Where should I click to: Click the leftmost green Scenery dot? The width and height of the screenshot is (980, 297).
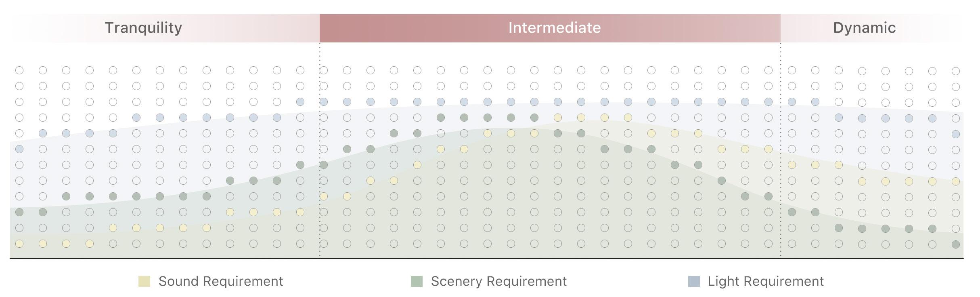[19, 212]
